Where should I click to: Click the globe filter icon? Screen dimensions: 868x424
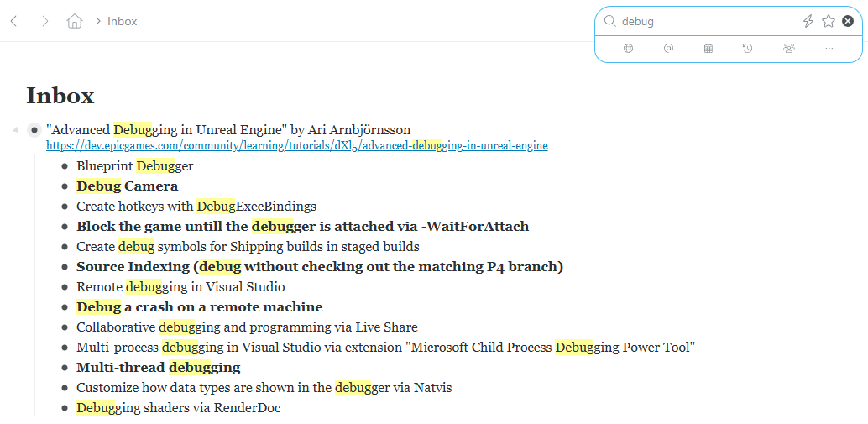coord(628,49)
